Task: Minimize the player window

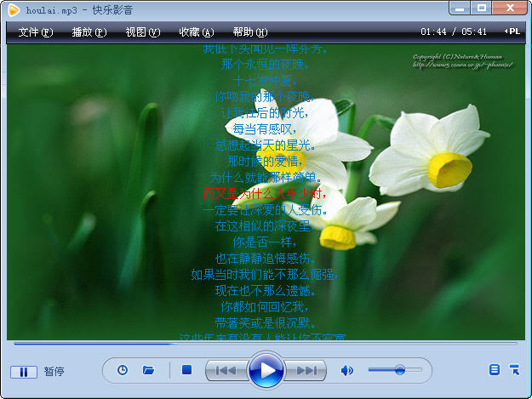Action: (460, 9)
